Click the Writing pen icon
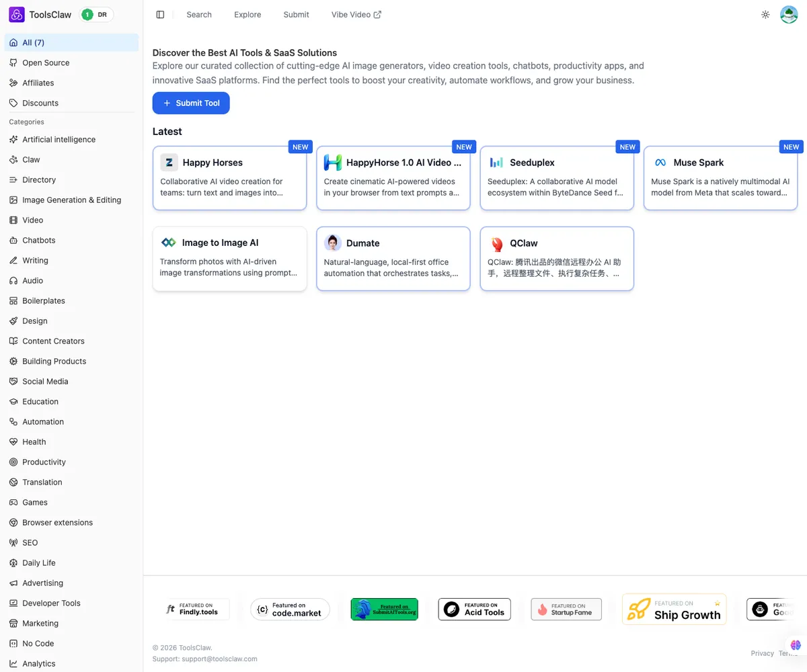Screen dimensions: 807x672 (13, 260)
